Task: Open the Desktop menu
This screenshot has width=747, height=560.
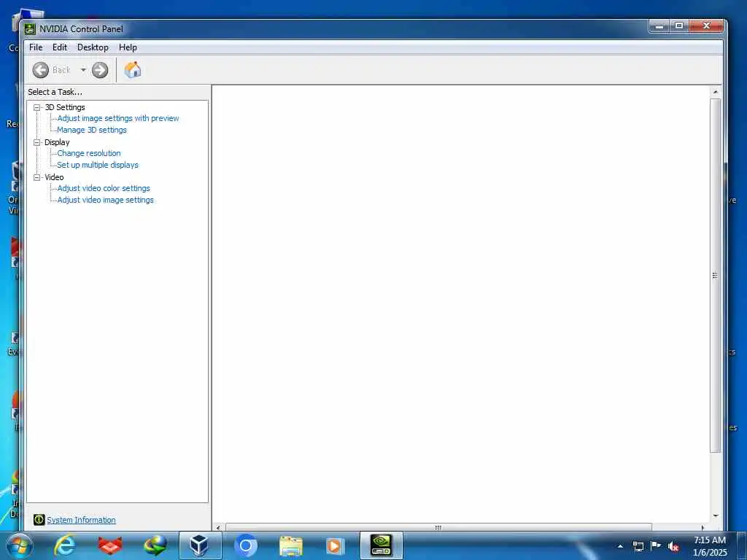Action: (93, 47)
